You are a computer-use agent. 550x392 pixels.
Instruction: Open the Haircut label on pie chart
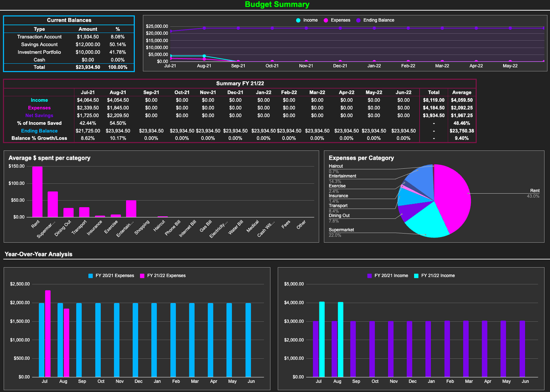[336, 166]
